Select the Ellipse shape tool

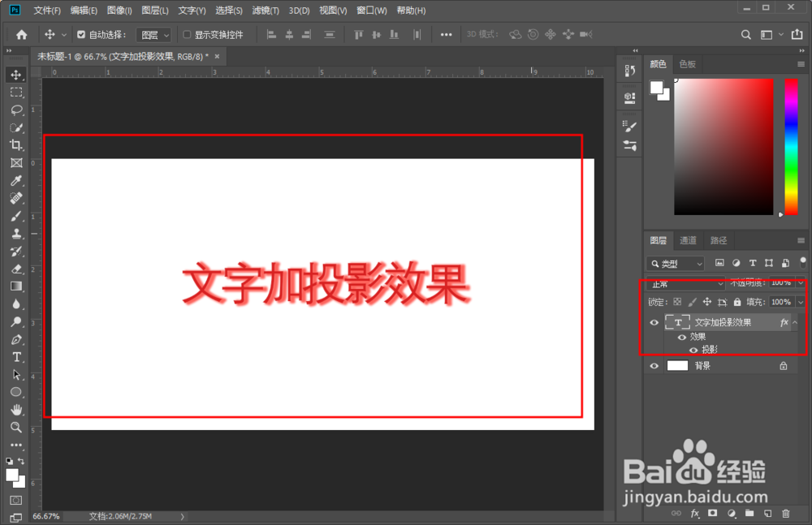[16, 392]
